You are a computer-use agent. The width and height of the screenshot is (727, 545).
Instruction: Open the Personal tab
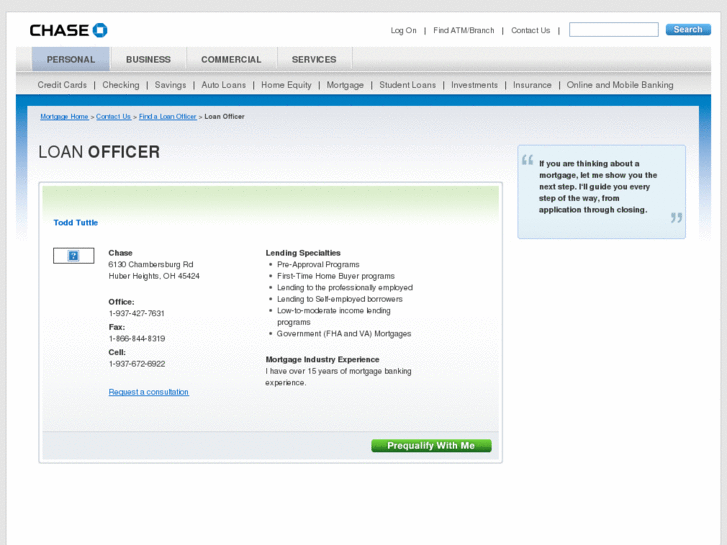click(x=70, y=59)
